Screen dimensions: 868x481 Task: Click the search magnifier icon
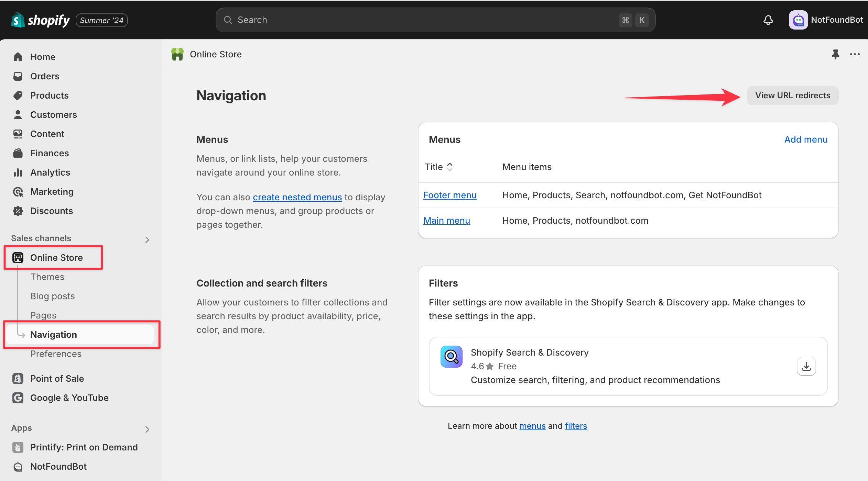[x=228, y=20]
